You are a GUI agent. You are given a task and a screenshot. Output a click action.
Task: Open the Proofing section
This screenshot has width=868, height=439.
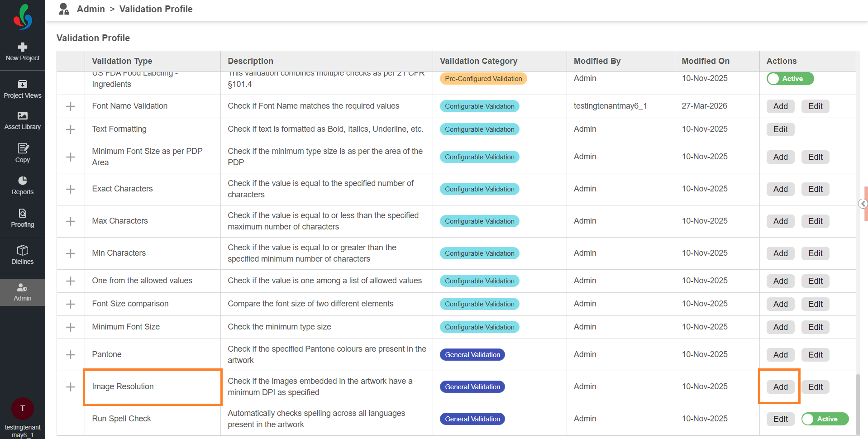23,218
